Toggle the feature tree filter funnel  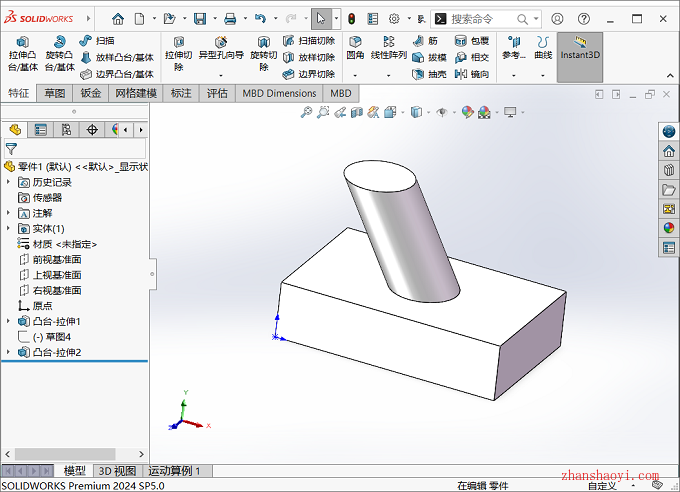pyautogui.click(x=11, y=148)
